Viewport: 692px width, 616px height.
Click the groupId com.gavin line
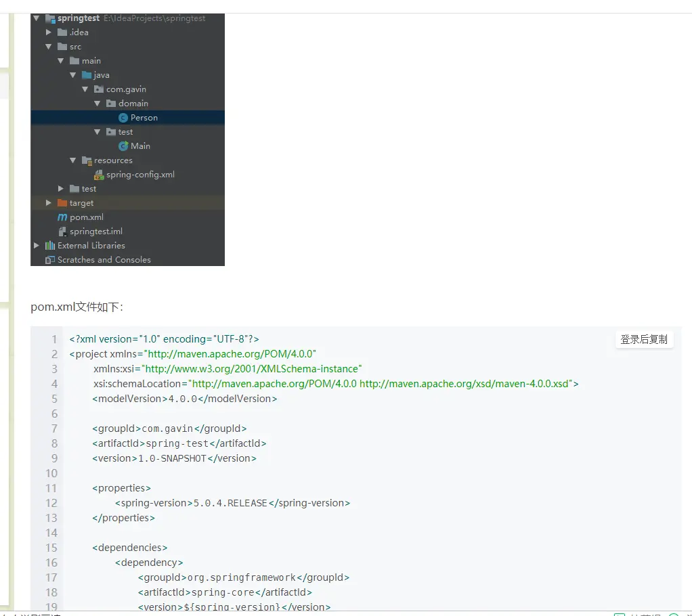(x=169, y=428)
